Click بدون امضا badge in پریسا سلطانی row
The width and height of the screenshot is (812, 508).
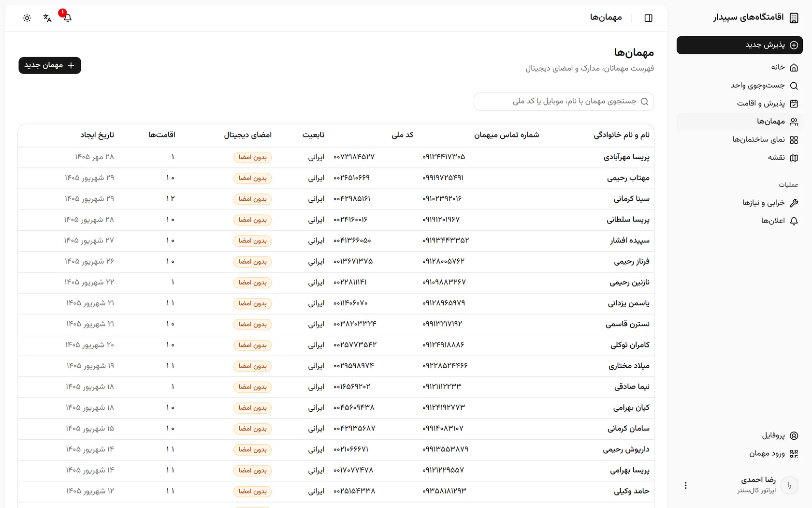pos(252,220)
